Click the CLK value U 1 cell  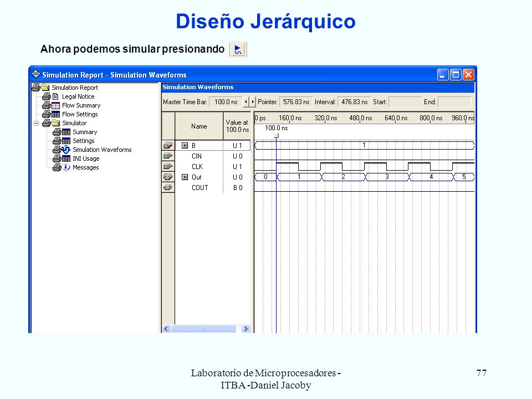point(237,167)
